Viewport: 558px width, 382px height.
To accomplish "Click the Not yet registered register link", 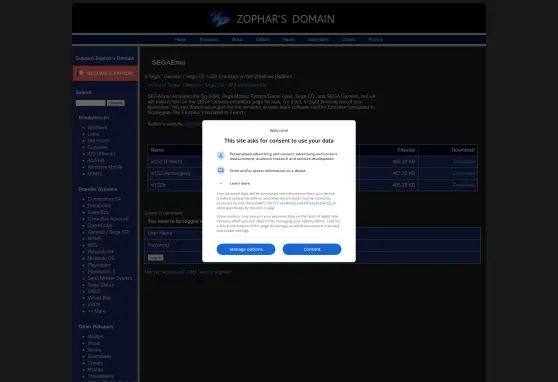I will [x=188, y=272].
